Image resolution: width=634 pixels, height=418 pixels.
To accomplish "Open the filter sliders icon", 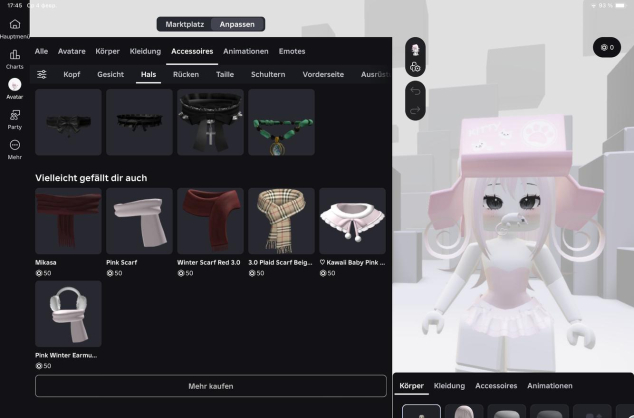I will 42,74.
